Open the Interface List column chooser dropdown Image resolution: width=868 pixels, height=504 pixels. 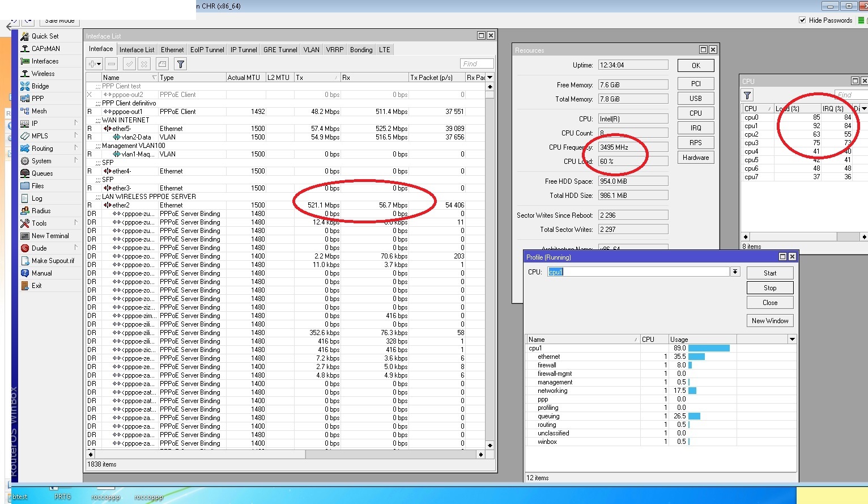pyautogui.click(x=490, y=77)
